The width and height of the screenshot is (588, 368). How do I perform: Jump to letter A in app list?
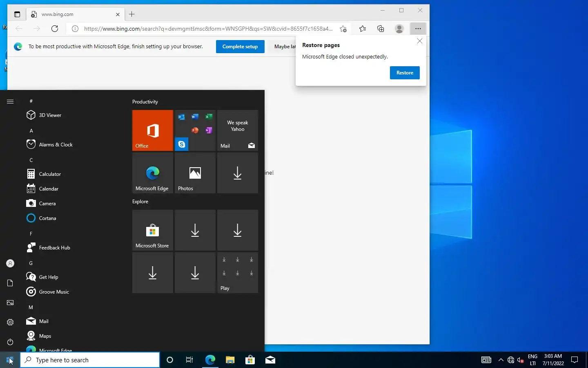pyautogui.click(x=31, y=131)
